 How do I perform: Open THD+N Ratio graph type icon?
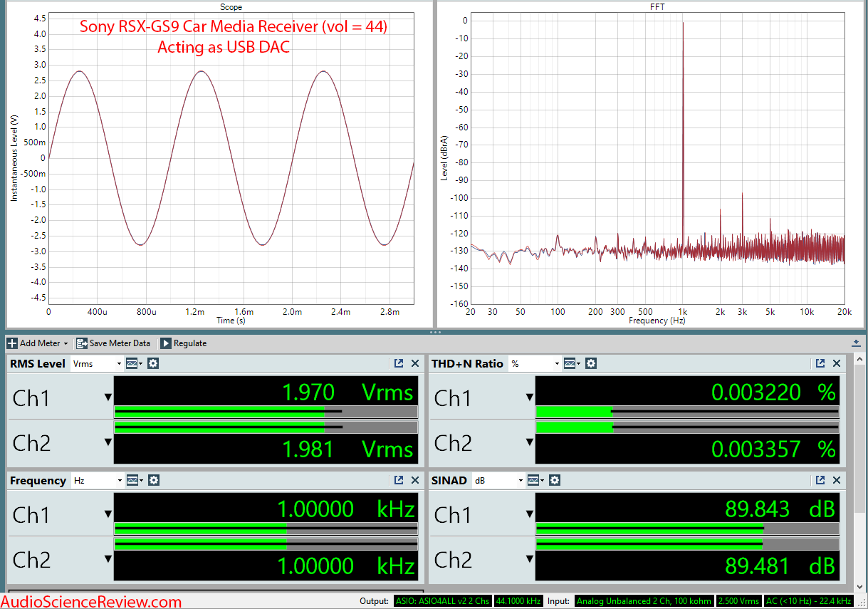tap(572, 363)
